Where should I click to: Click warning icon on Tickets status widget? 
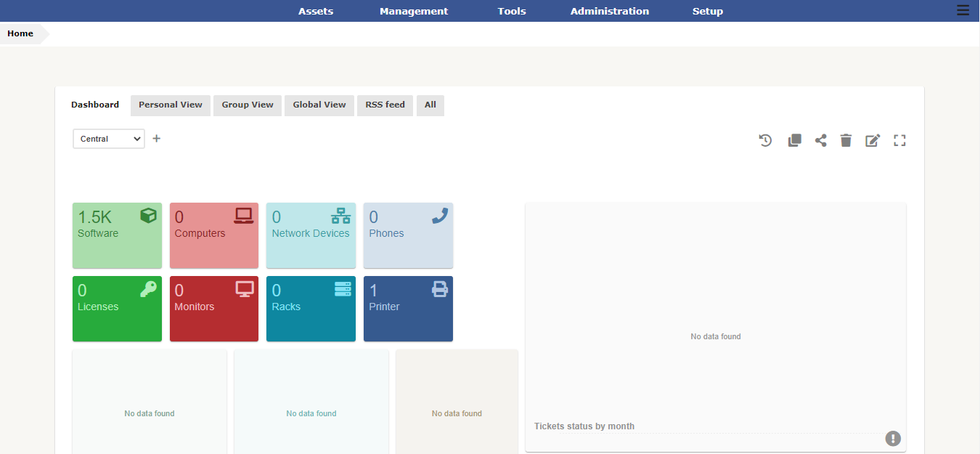(x=893, y=438)
